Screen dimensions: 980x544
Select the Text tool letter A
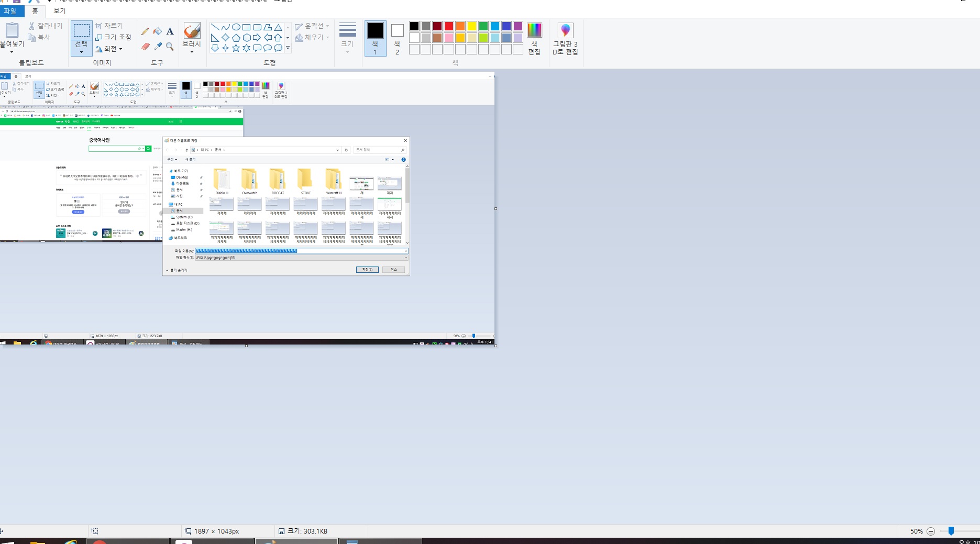pyautogui.click(x=170, y=31)
